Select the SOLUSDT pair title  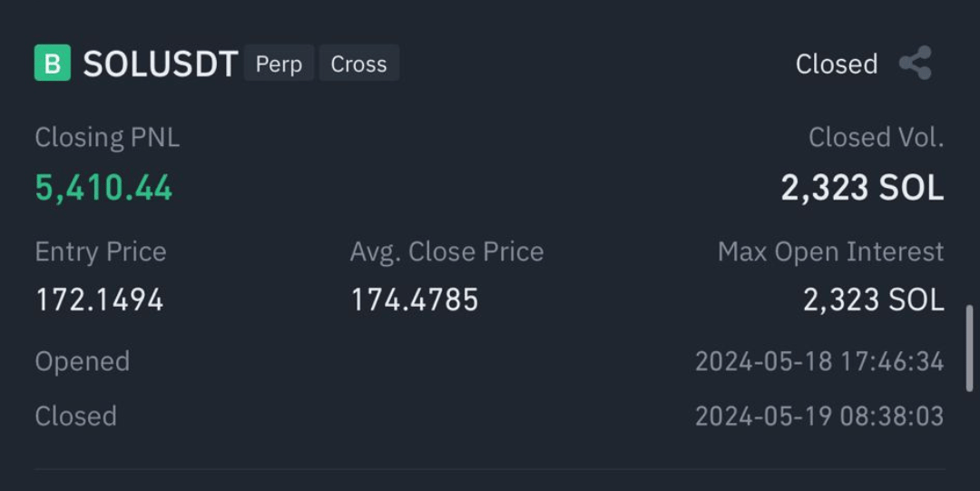point(161,64)
